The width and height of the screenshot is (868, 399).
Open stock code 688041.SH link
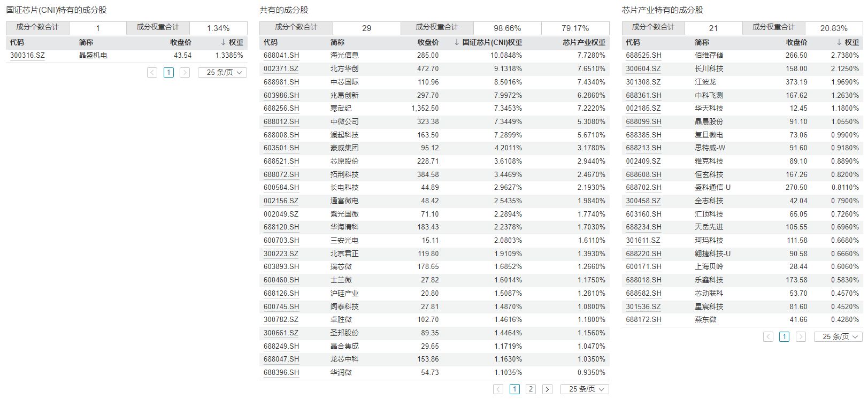[281, 56]
